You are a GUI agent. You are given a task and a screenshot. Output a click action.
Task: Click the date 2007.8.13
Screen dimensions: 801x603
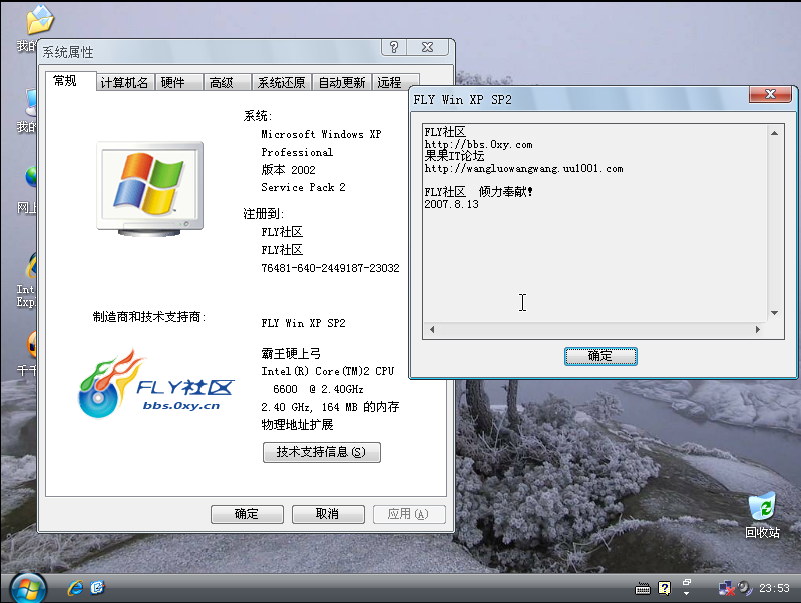click(452, 204)
